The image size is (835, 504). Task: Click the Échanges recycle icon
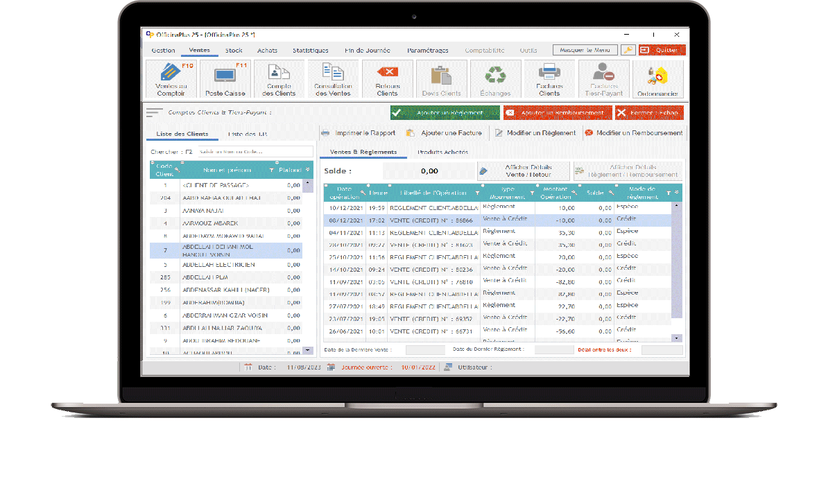(495, 79)
